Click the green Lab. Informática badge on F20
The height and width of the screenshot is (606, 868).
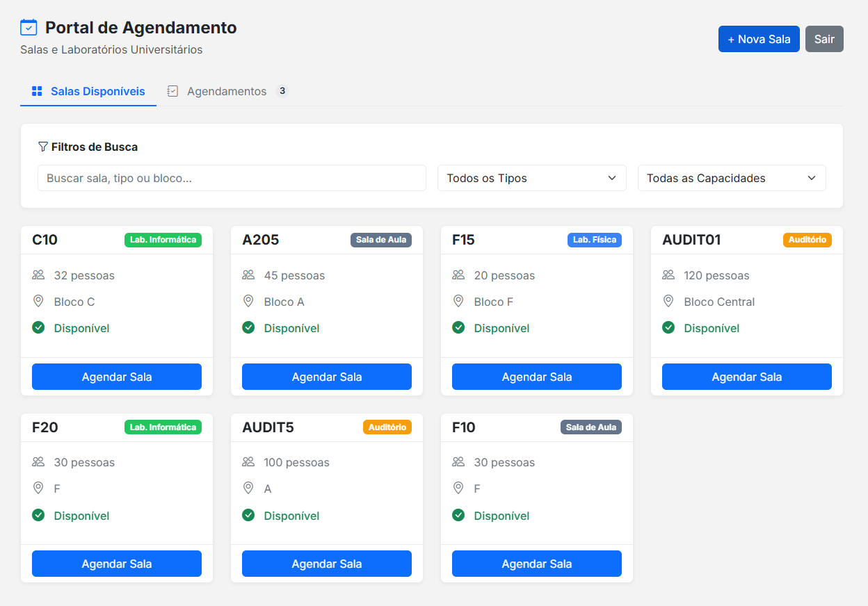(x=163, y=427)
